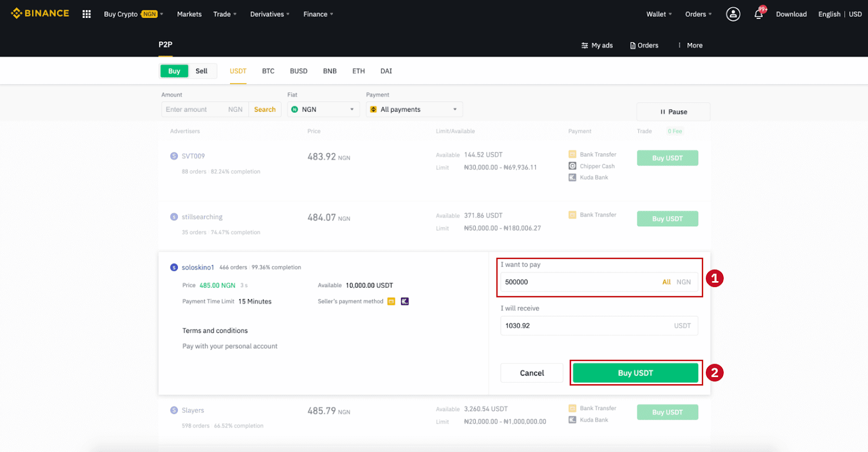The width and height of the screenshot is (868, 452).
Task: Click the All payments icon
Action: (373, 110)
